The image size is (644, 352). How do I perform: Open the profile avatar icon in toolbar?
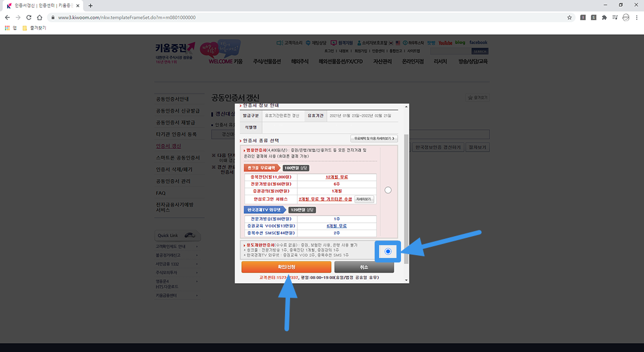626,17
